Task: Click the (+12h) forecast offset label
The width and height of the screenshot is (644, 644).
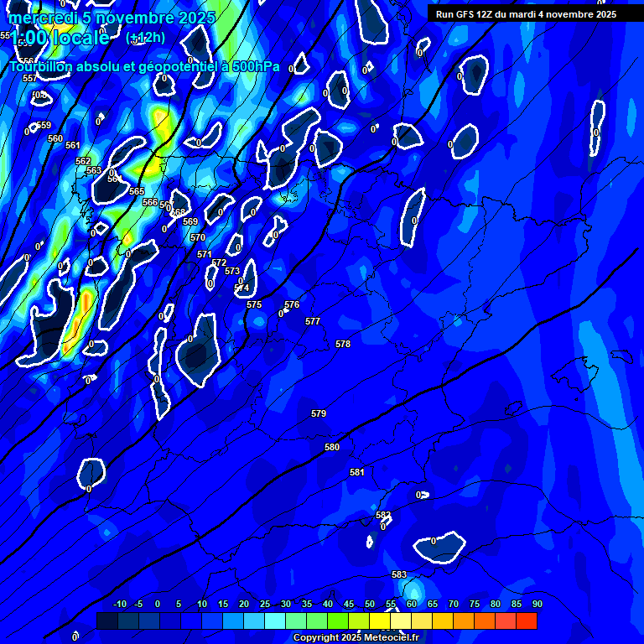Action: [145, 38]
